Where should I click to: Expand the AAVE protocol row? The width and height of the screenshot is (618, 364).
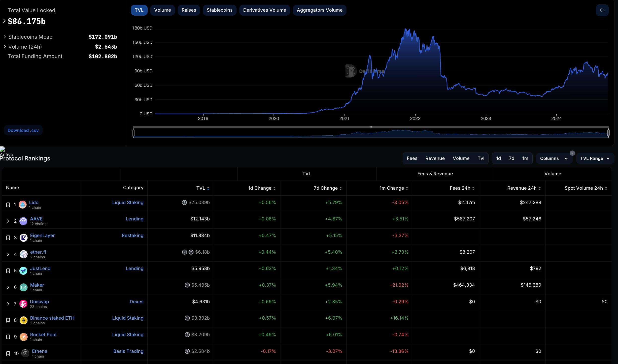[8, 221]
